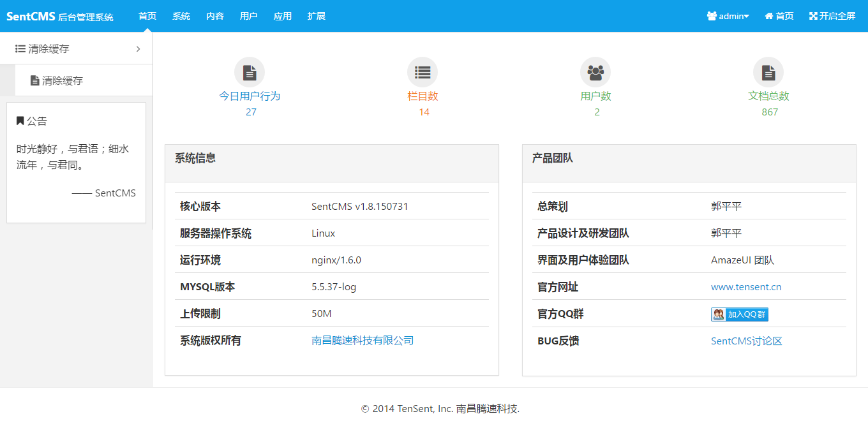The width and height of the screenshot is (868, 428).
Task: Visit the SentCMS讨论区 bug feedback link
Action: 746,341
